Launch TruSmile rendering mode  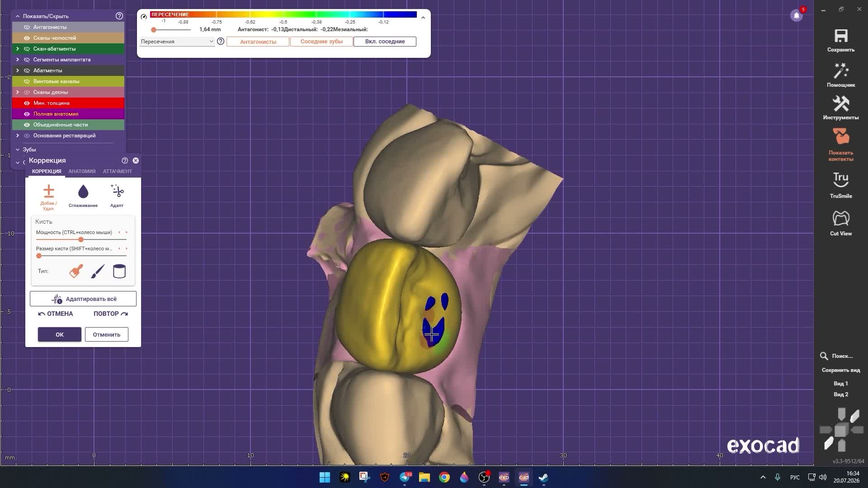[x=841, y=180]
